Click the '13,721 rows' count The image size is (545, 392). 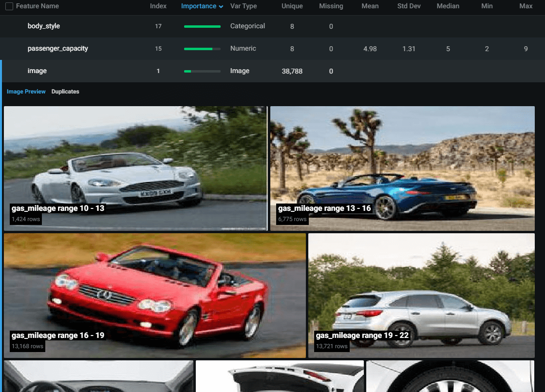[x=332, y=347]
